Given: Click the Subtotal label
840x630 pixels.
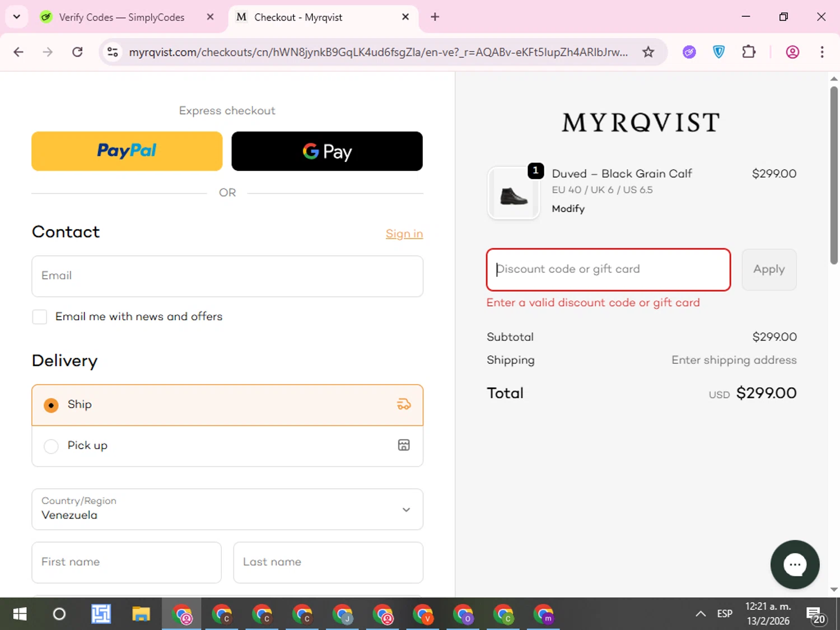Looking at the screenshot, I should (x=510, y=337).
